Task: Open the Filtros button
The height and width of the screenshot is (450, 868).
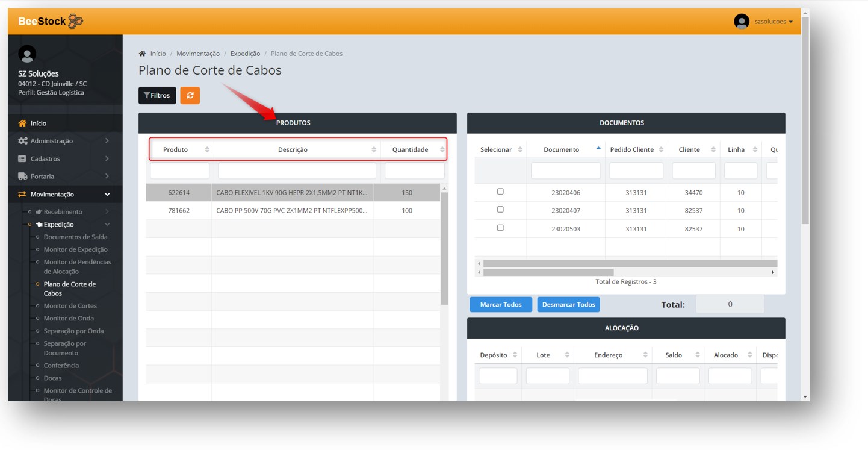Action: coord(157,95)
